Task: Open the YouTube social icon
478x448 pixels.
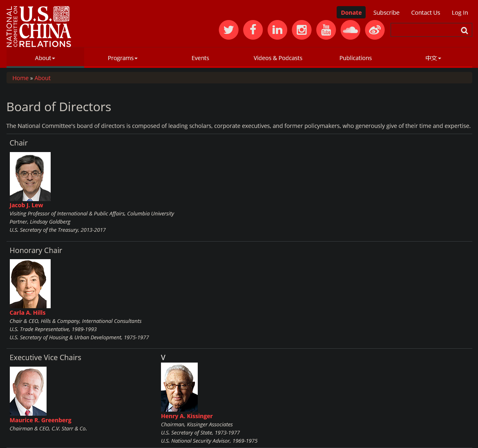Action: (x=326, y=30)
